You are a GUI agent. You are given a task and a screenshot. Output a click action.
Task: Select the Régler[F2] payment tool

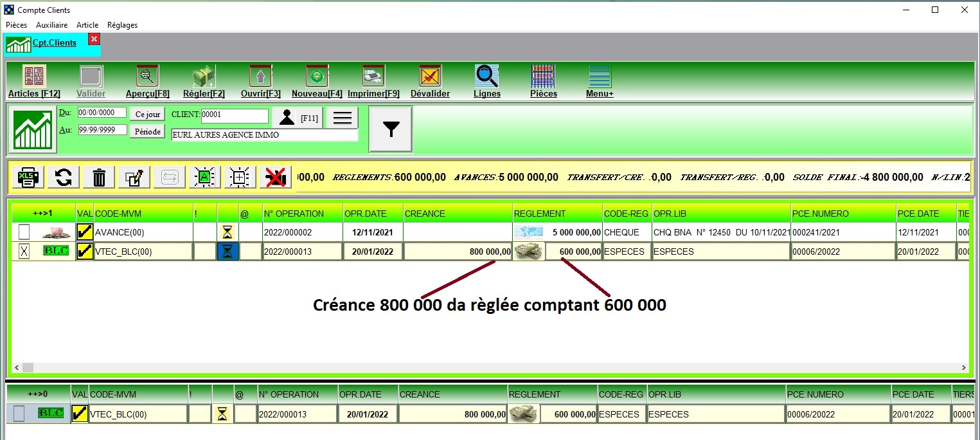203,77
